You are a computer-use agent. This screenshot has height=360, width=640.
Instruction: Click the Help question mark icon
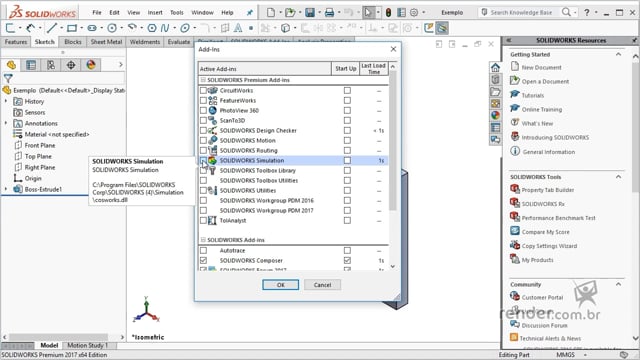[x=587, y=12]
